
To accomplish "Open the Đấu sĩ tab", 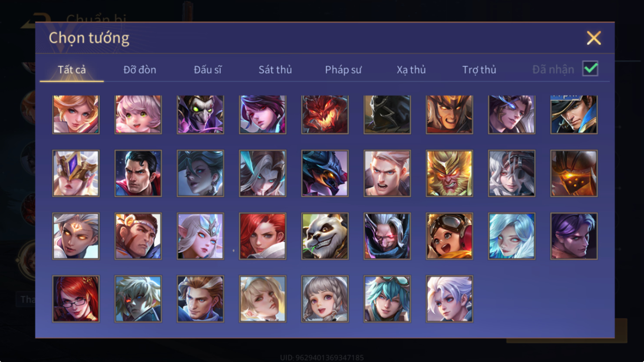I will point(208,69).
